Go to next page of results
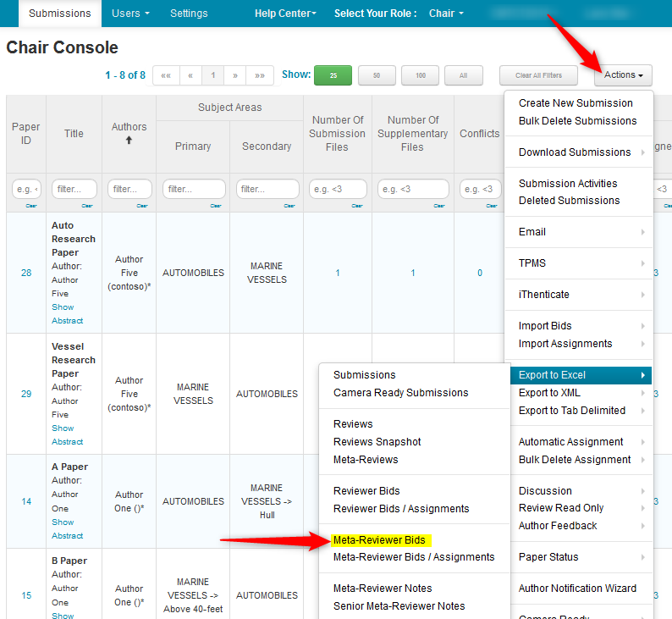The width and height of the screenshot is (672, 619). point(235,75)
